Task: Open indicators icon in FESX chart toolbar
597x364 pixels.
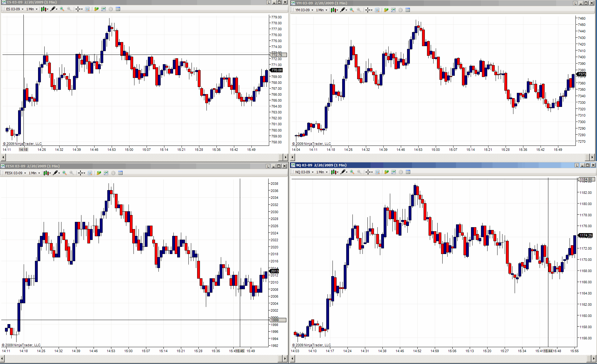Action: click(106, 173)
